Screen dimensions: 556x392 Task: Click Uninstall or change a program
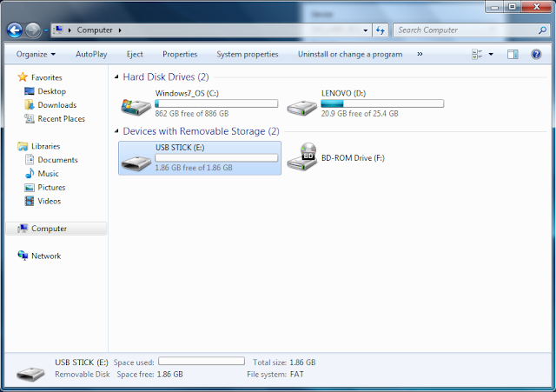(350, 54)
